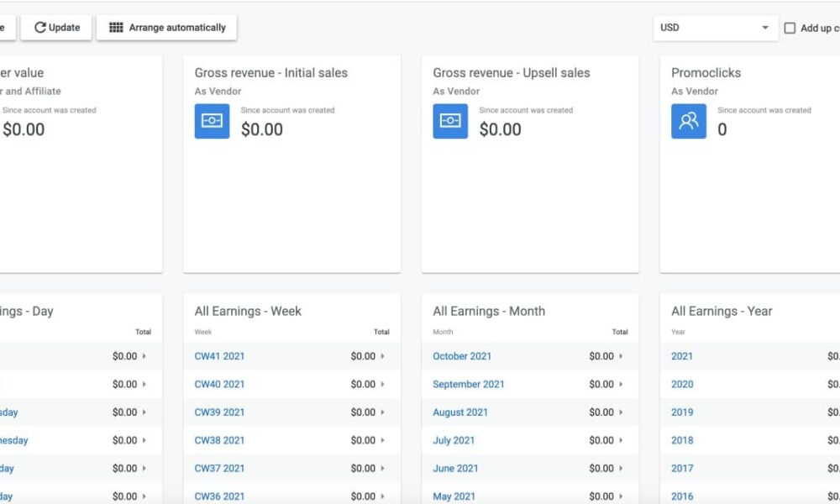Click Total column header in Month table
This screenshot has height=504, width=840.
tap(620, 332)
